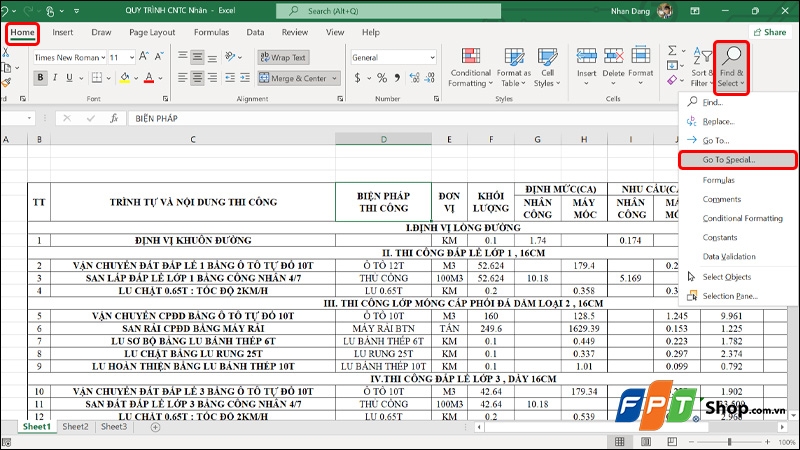The height and width of the screenshot is (450, 800).
Task: Apply fill color bucket
Action: 124,78
